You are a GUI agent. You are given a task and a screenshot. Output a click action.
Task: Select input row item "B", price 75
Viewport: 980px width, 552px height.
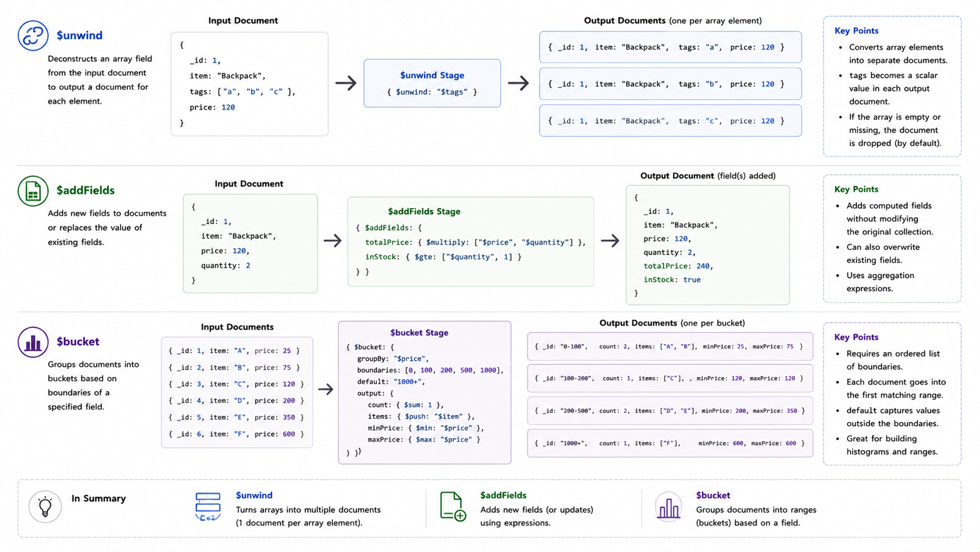point(234,368)
